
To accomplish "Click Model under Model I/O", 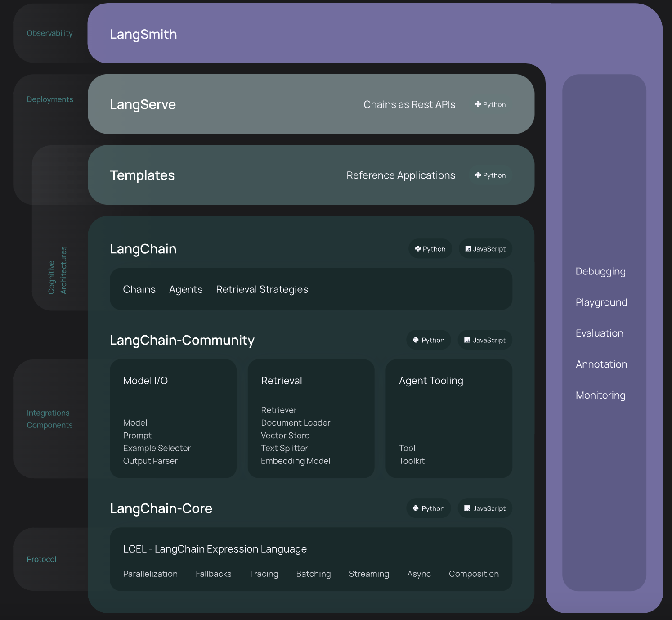I will click(x=135, y=423).
